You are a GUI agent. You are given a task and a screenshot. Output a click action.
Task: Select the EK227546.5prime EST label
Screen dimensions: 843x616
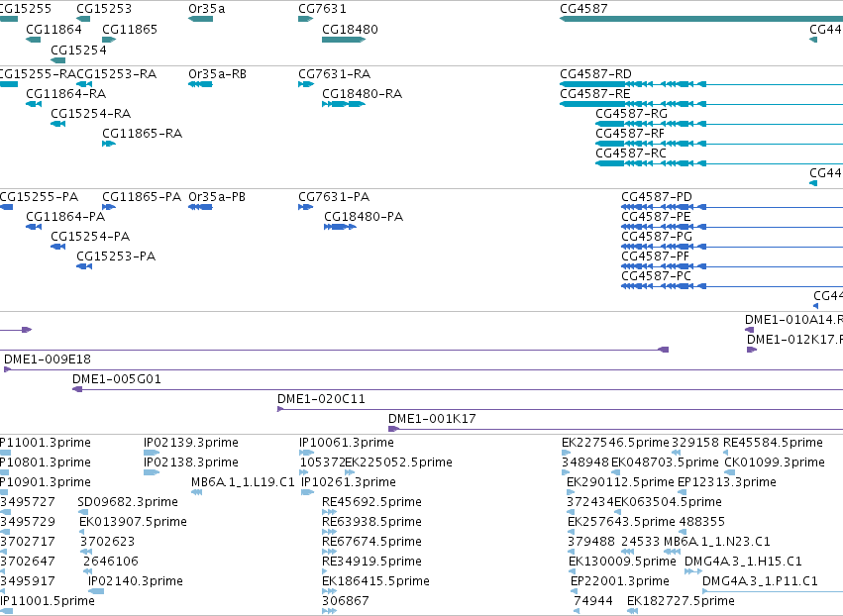(615, 443)
